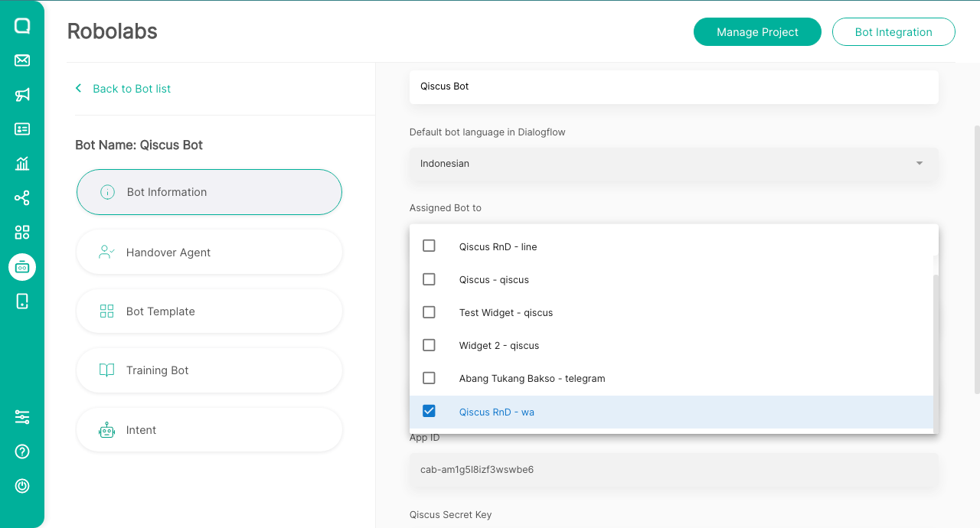This screenshot has width=980, height=528.
Task: Open the apps grid sidebar icon
Action: (22, 233)
